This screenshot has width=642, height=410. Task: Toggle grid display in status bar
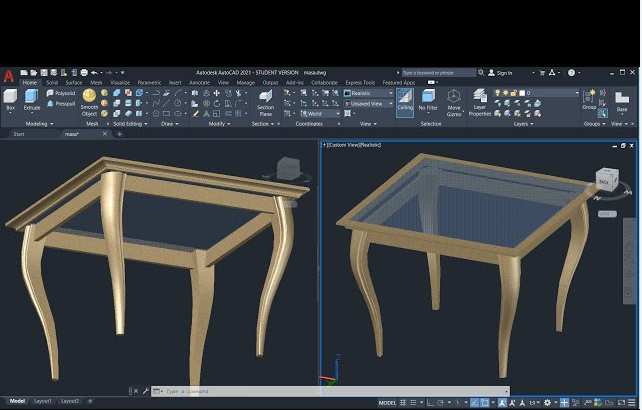[403, 403]
